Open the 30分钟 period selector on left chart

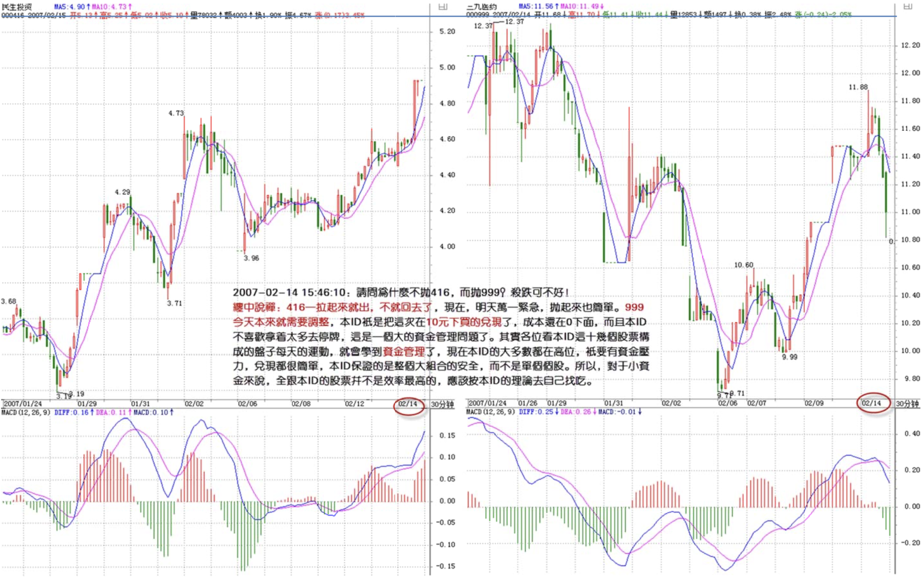442,404
